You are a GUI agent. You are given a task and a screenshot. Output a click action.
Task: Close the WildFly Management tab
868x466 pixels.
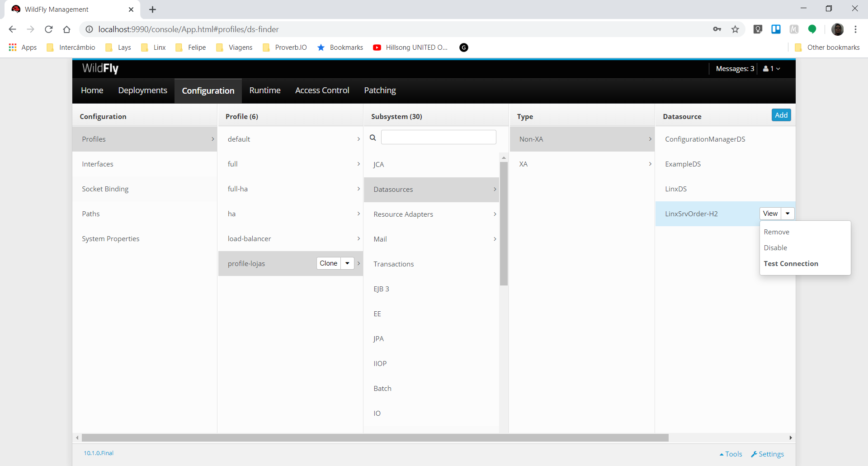tap(131, 10)
